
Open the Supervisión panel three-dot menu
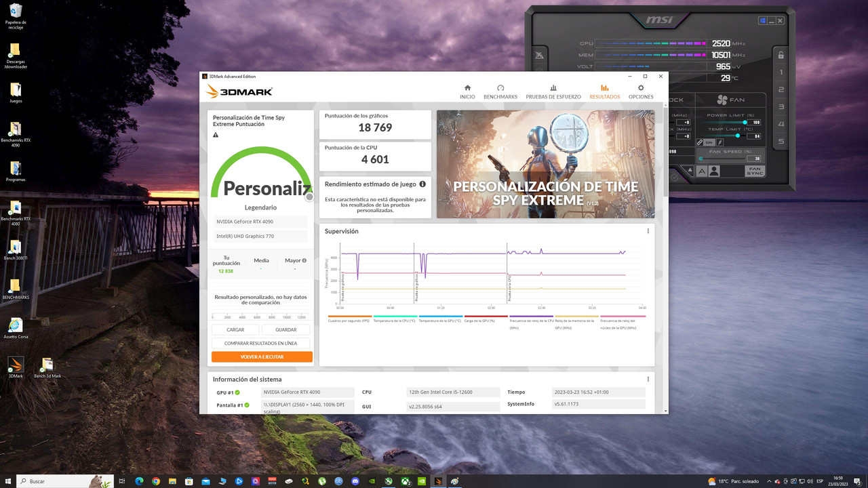[x=648, y=231]
